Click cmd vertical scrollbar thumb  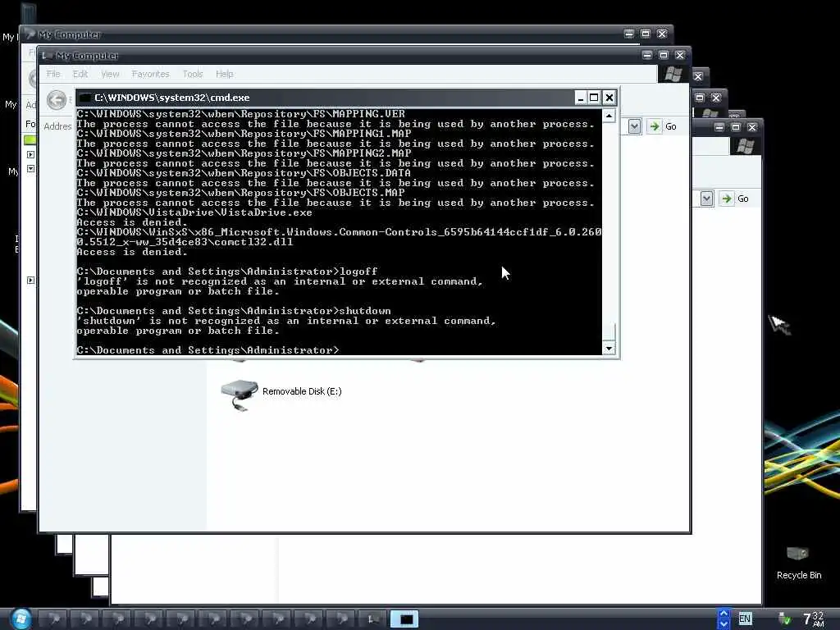tap(609, 331)
